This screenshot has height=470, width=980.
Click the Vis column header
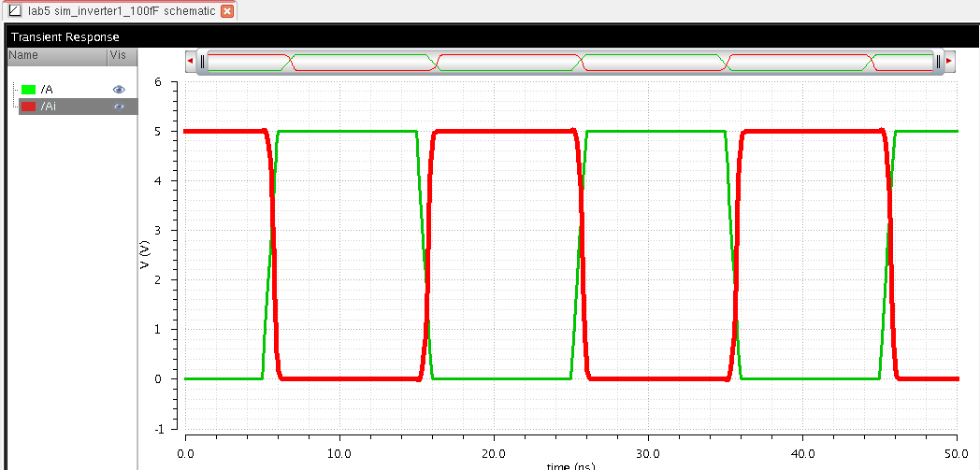[122, 56]
